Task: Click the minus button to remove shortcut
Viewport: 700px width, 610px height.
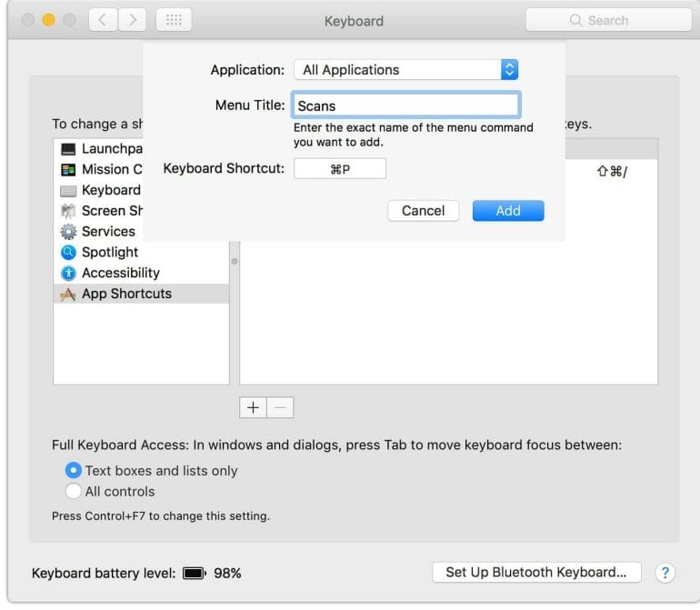Action: point(280,407)
